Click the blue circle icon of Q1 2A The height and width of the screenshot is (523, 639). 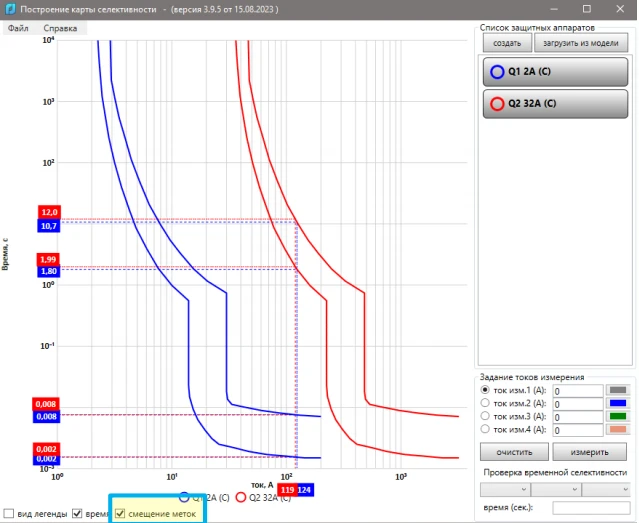coord(497,72)
